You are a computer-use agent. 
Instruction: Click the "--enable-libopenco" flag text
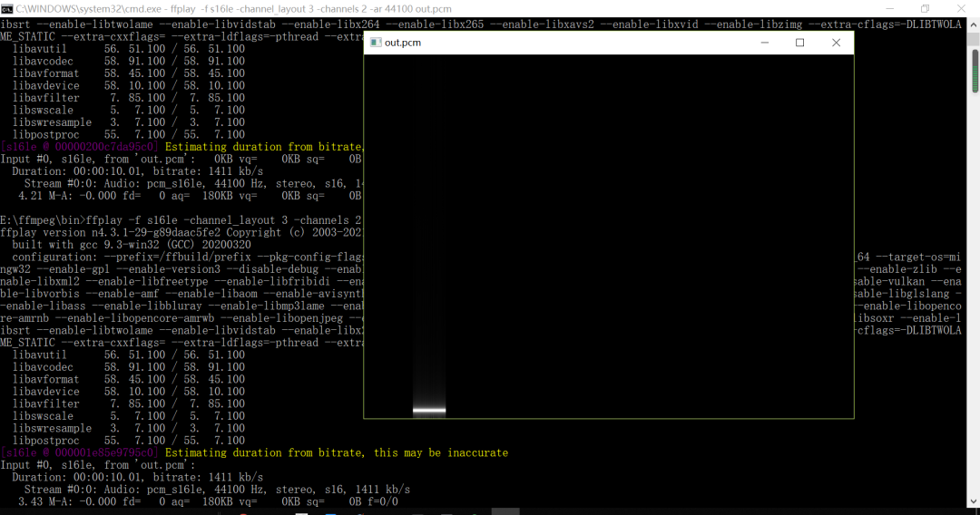[906, 306]
